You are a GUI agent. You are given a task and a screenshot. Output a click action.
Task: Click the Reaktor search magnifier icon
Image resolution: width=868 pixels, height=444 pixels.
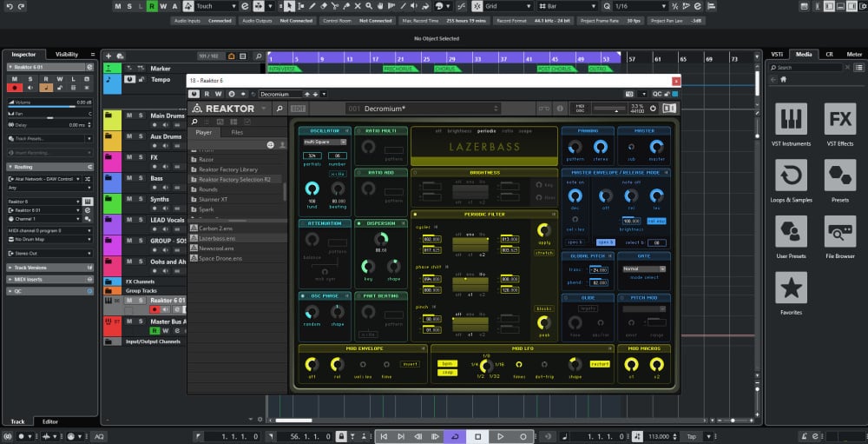coord(279,109)
